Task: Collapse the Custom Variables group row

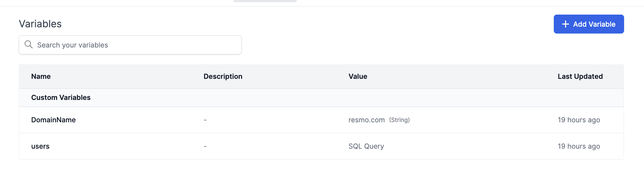Action: (x=321, y=97)
